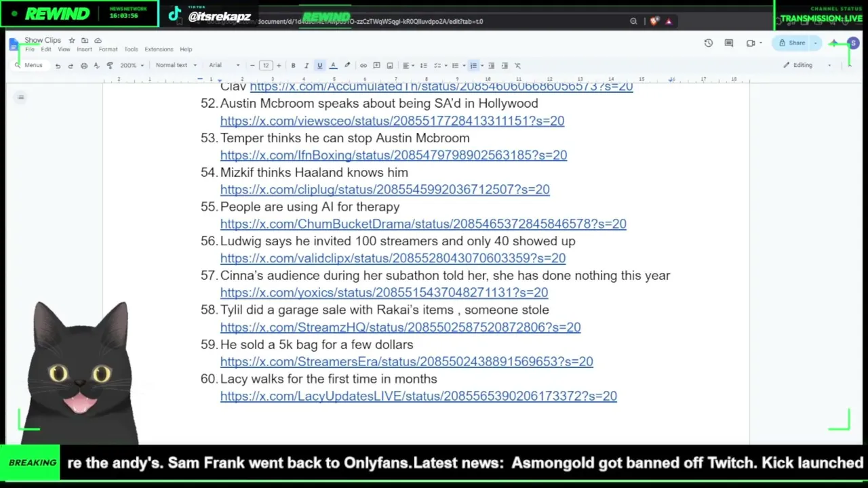Check the cloud save status icon
868x488 pixels.
(98, 41)
